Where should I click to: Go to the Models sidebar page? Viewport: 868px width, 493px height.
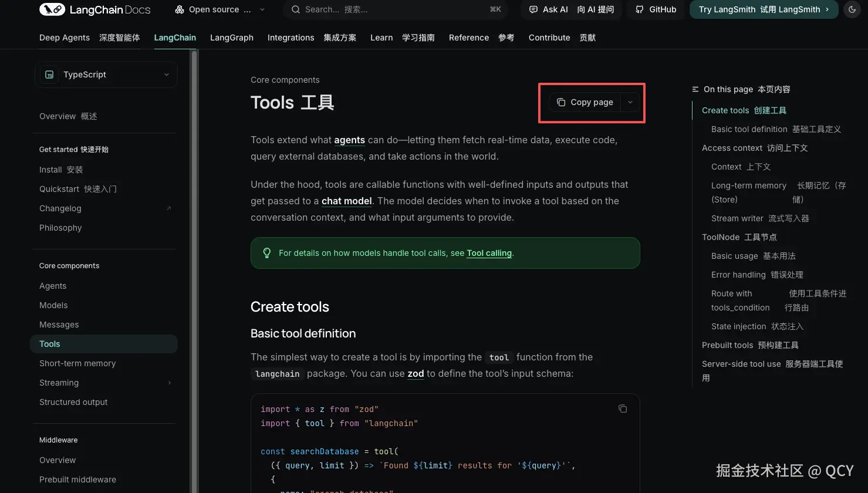tap(53, 305)
